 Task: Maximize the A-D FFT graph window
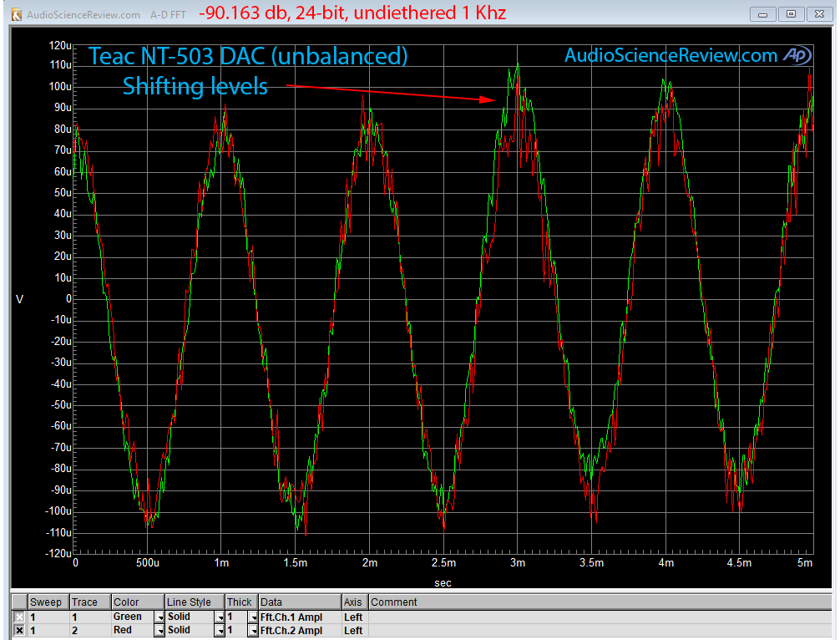792,14
